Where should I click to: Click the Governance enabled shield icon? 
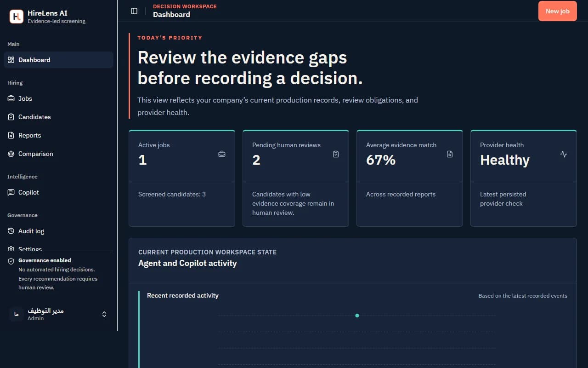[x=11, y=261]
